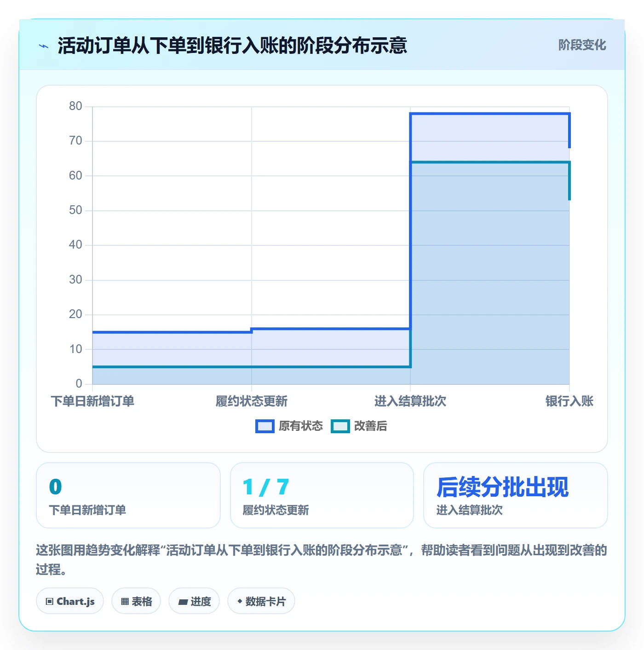Open the 后续分批出现 data card
The width and height of the screenshot is (644, 650).
516,495
